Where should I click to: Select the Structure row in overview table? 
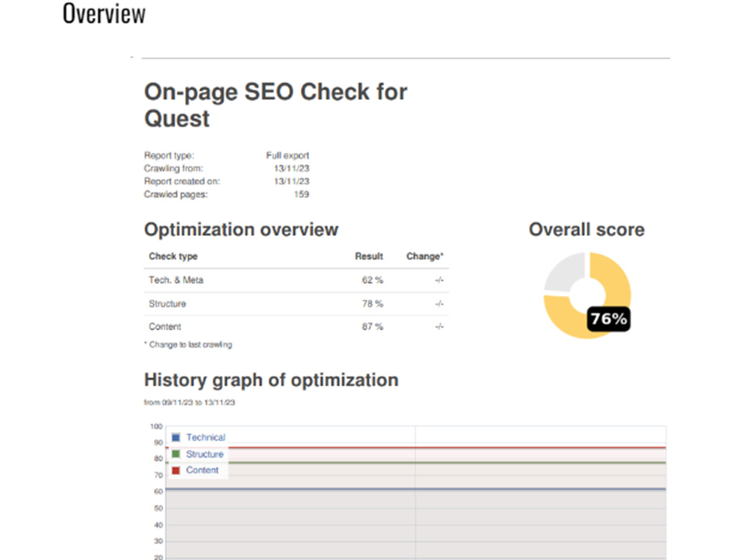[297, 304]
